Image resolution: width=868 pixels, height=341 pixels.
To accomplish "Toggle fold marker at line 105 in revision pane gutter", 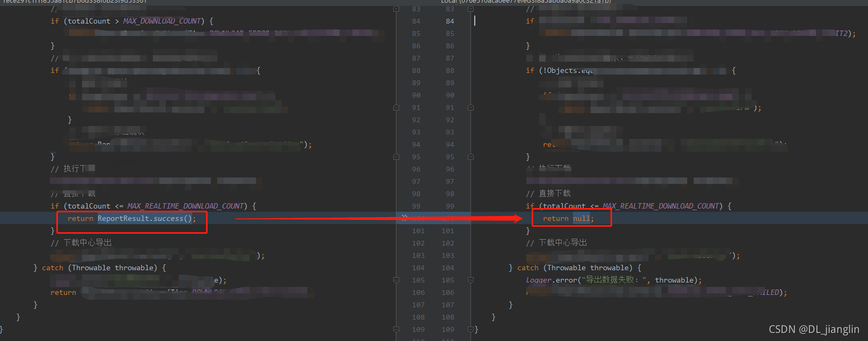I will [396, 280].
